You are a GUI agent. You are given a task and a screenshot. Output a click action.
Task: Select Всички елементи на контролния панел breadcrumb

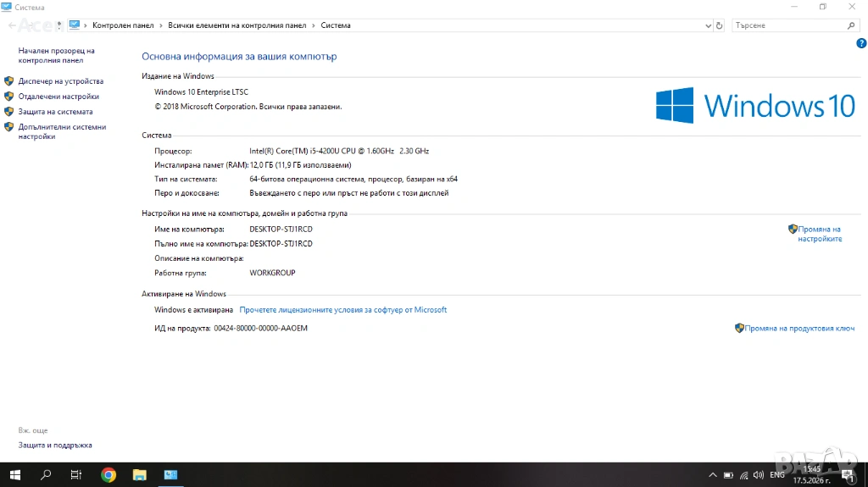point(237,25)
